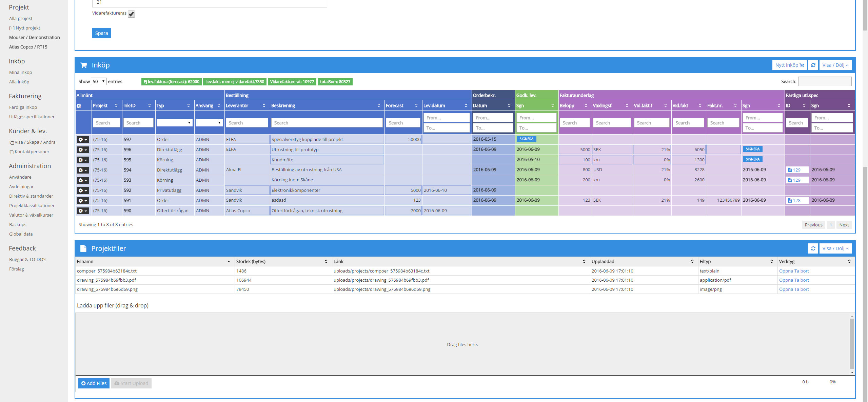Click the gear icon in table header
Image resolution: width=868 pixels, height=402 pixels.
coord(79,106)
